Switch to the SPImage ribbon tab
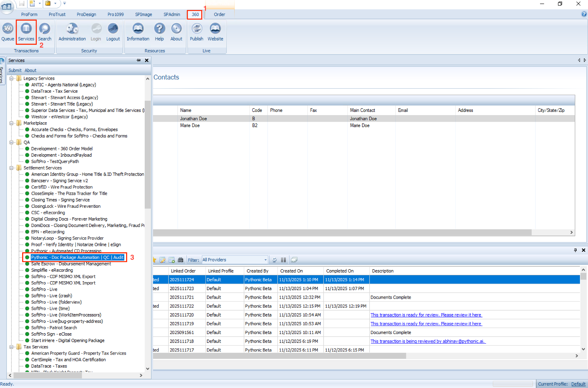The image size is (588, 388). point(144,14)
